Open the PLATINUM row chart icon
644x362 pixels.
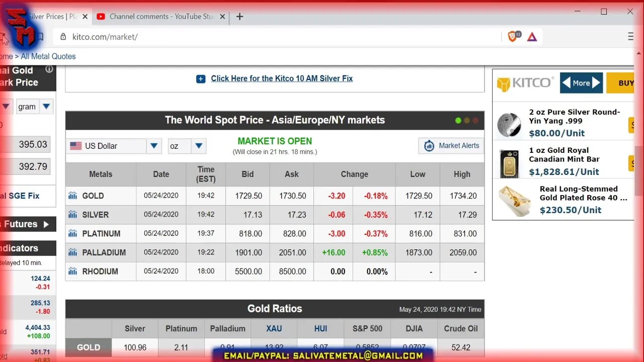[72, 233]
